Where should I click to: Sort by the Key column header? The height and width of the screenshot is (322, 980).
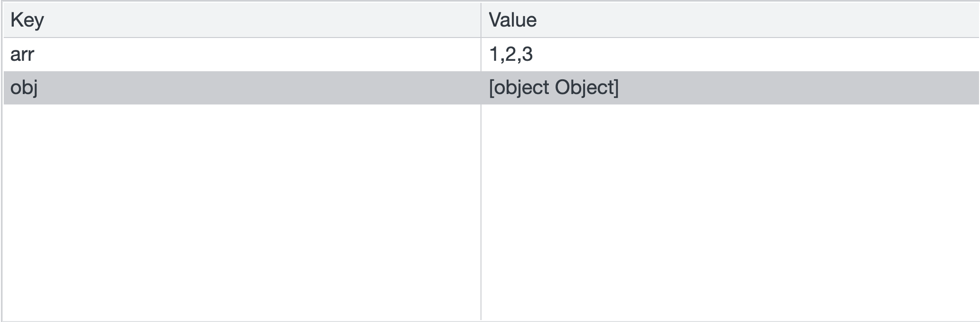click(x=242, y=20)
